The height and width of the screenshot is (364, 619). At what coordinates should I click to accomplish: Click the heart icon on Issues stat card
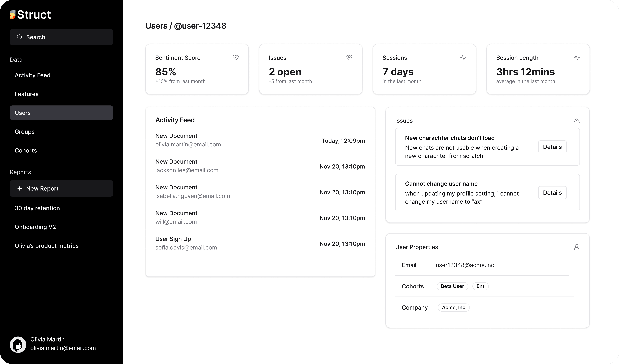point(349,58)
